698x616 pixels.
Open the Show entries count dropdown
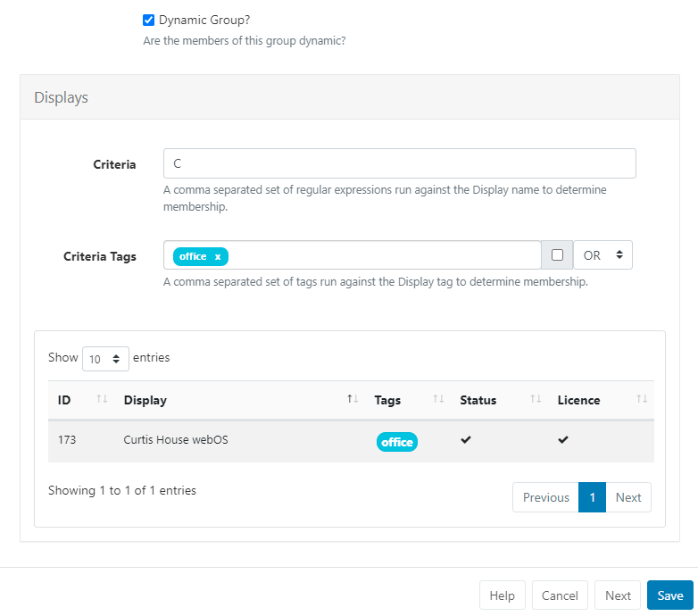105,359
